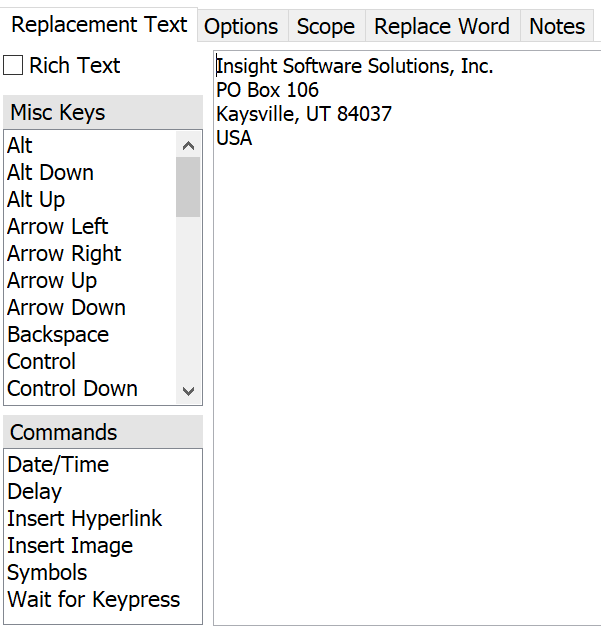Screen dimensions: 601x630
Task: Click inside the replacement text area
Action: [405, 380]
